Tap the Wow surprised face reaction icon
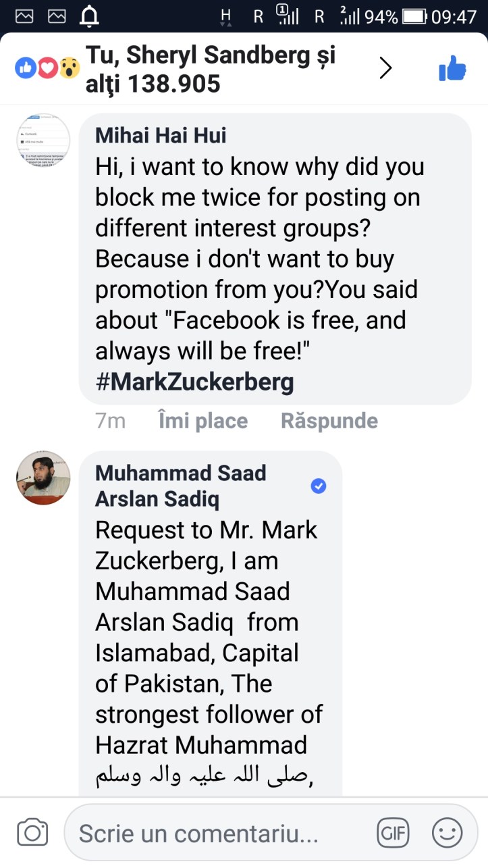The height and width of the screenshot is (868, 488). click(x=69, y=68)
